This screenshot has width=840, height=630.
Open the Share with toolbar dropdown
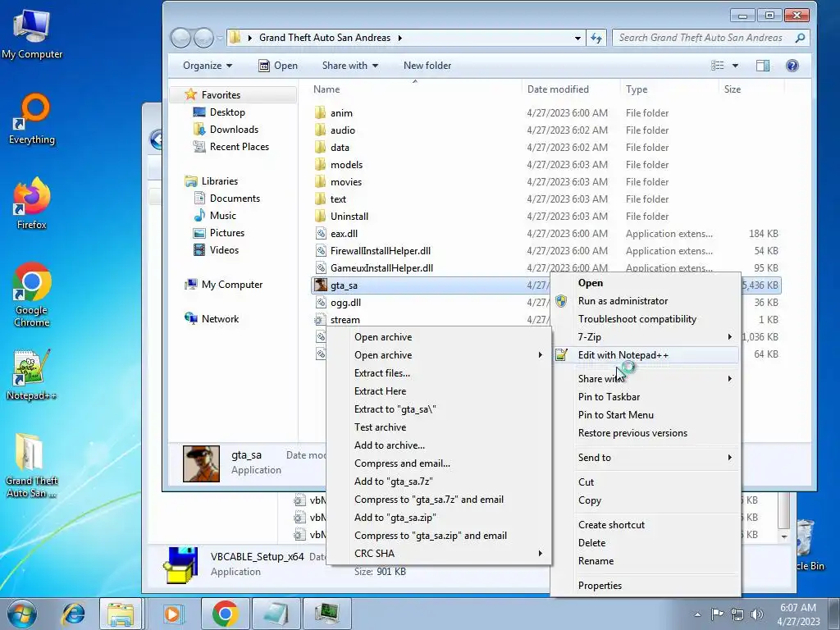click(349, 66)
